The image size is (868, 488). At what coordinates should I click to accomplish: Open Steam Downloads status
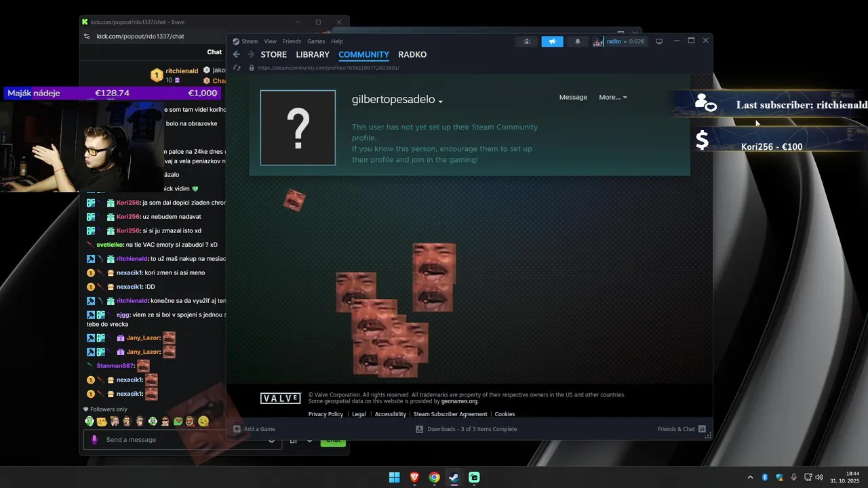(x=467, y=429)
